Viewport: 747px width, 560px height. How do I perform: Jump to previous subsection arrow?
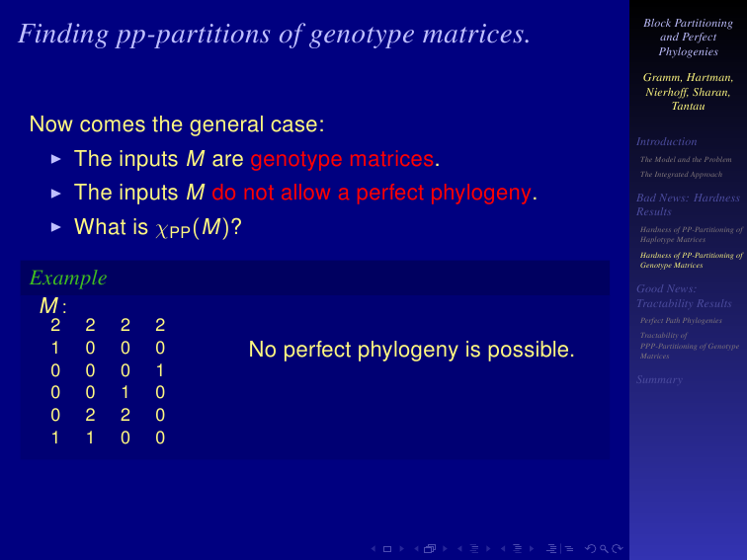(459, 548)
